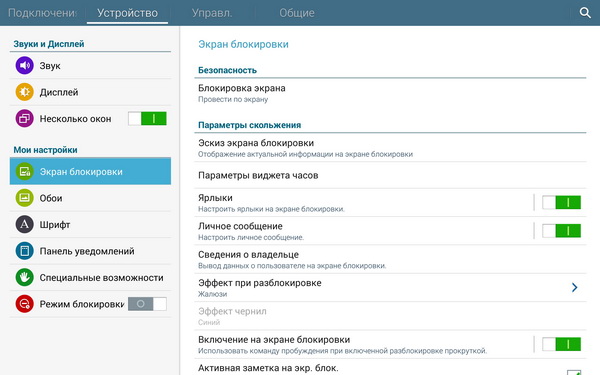
Task: Turn off the Ярлыки switch
Action: point(561,202)
